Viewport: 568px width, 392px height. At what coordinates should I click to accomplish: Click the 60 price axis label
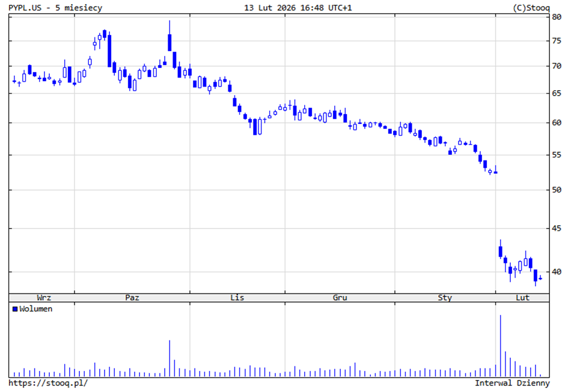tap(557, 123)
